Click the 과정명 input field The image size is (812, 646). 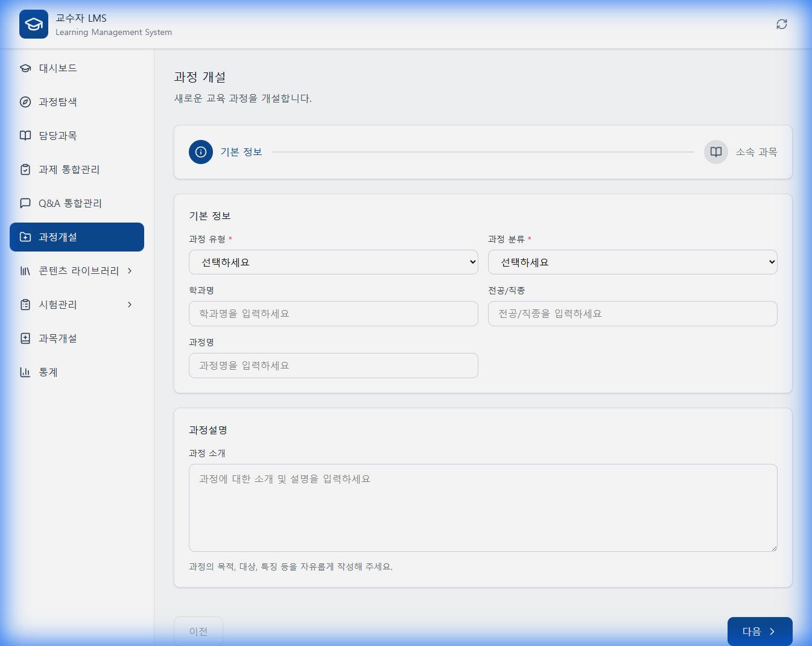[333, 366]
